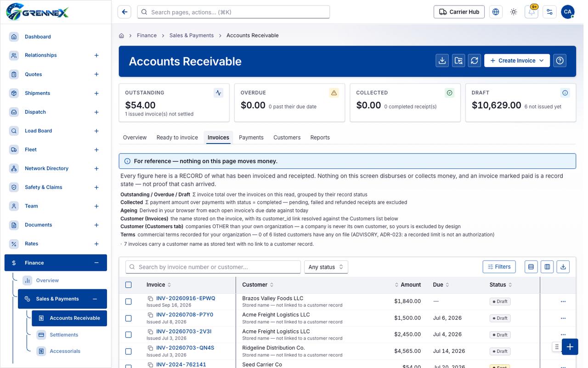Open the help question-mark icon
This screenshot has height=368, width=588.
[x=560, y=61]
